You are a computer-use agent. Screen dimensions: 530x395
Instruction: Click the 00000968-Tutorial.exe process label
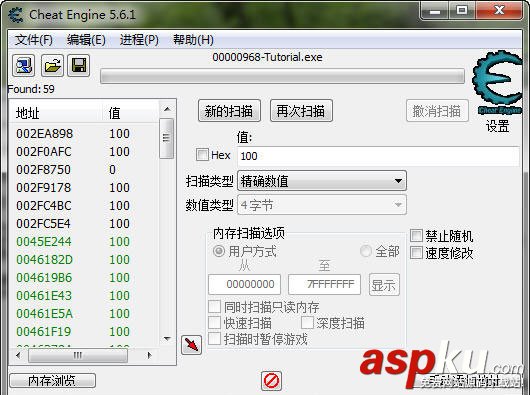click(267, 57)
